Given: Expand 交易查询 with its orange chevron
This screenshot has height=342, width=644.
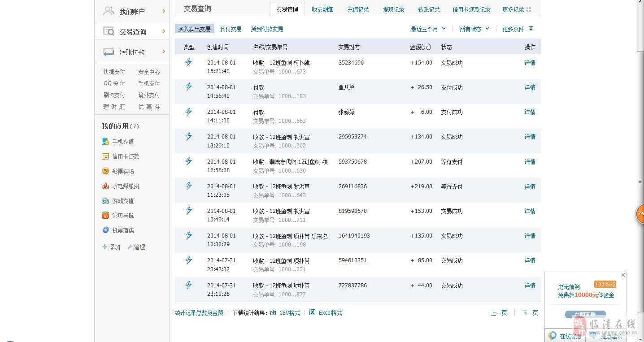Looking at the screenshot, I should coord(164,31).
